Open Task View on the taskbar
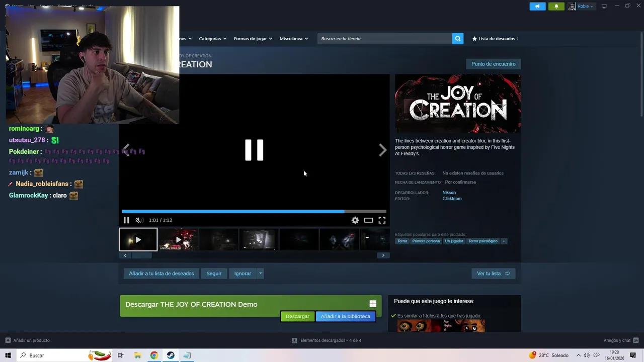This screenshot has height=362, width=644. 121,355
